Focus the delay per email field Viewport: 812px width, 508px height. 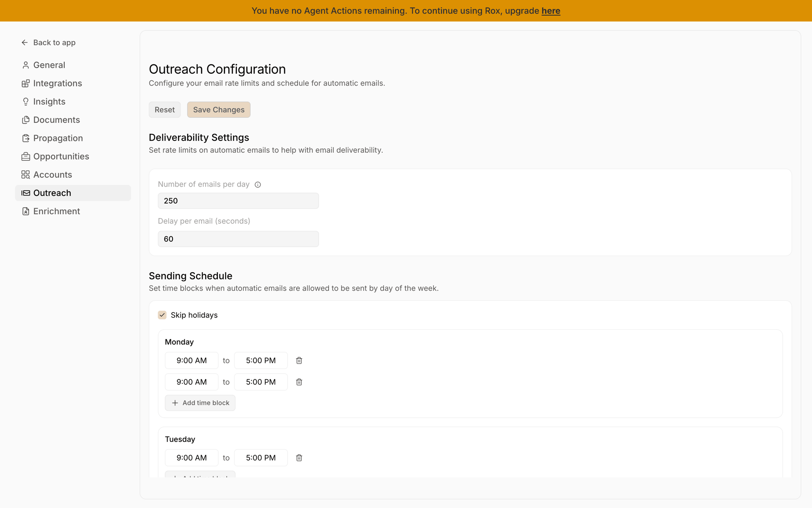coord(238,239)
